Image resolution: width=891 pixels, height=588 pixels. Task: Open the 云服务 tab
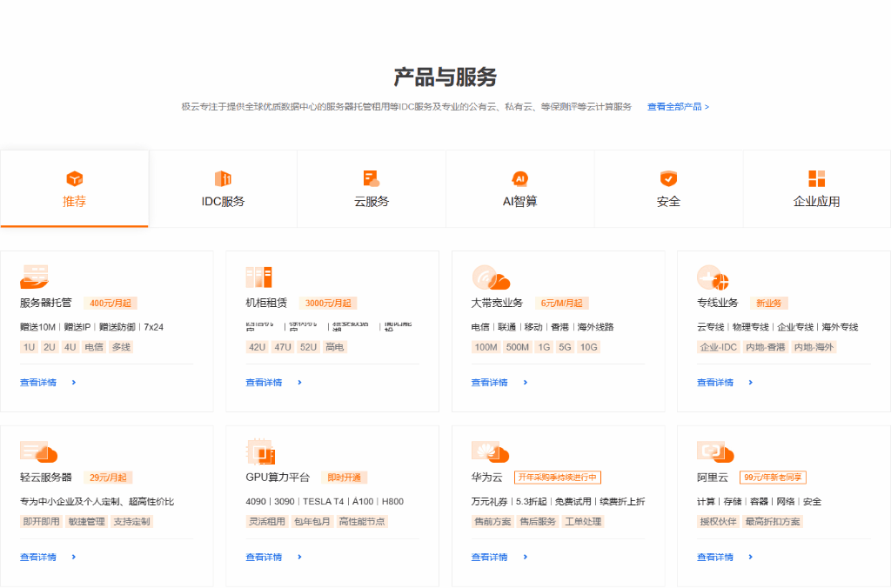pos(372,189)
